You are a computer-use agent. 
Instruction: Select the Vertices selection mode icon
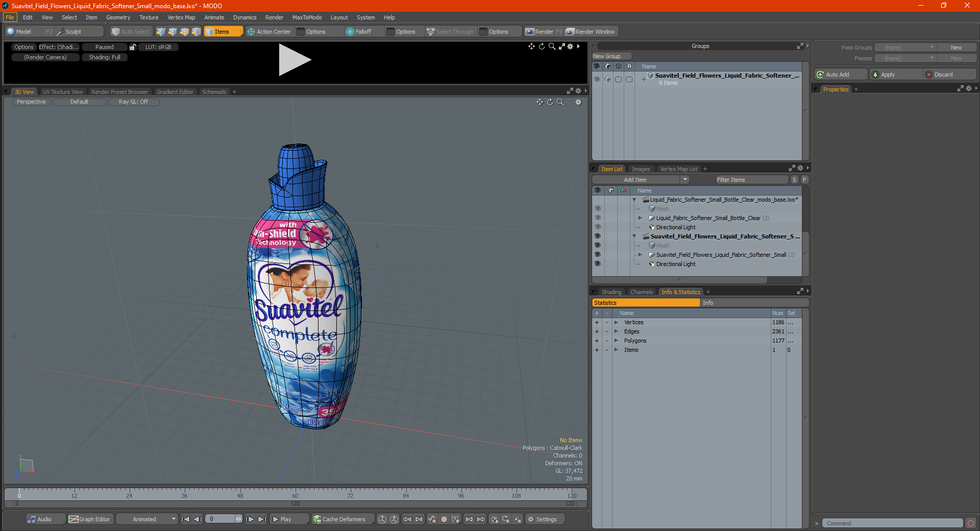click(x=161, y=32)
